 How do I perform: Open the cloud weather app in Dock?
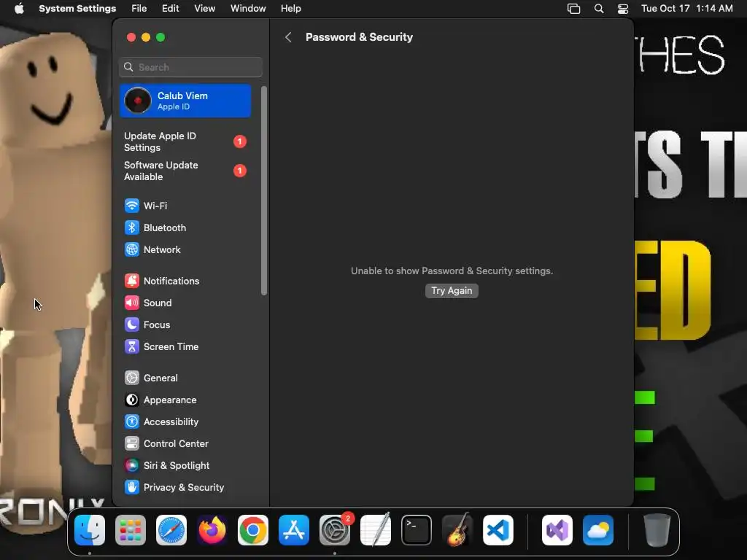[598, 530]
